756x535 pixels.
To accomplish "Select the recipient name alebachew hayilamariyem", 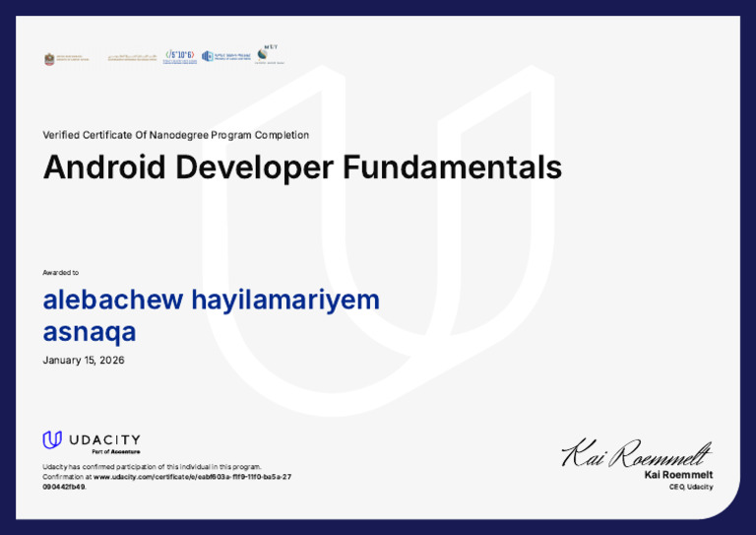I will [x=212, y=301].
